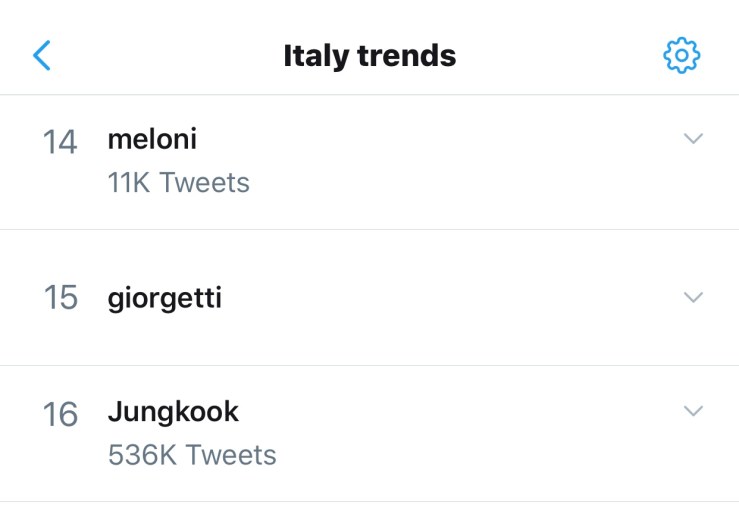
Task: Open the giorgetti row dropdown chevron
Action: (x=693, y=297)
